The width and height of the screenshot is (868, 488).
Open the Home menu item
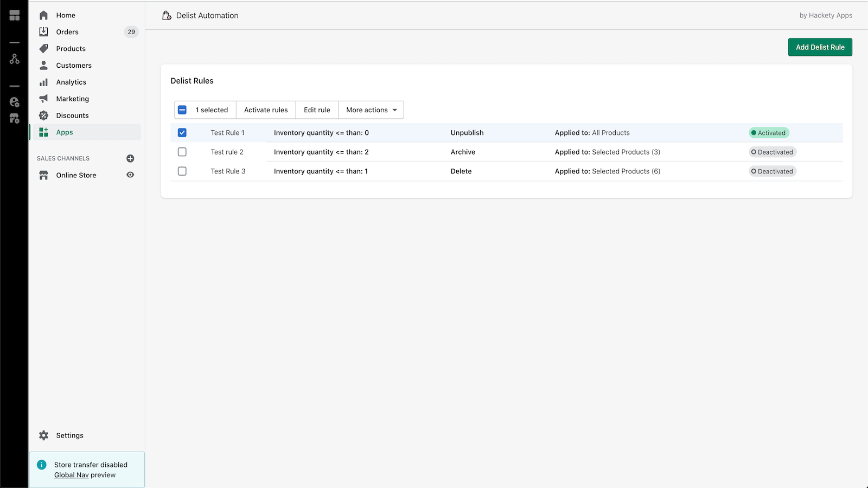pyautogui.click(x=65, y=15)
